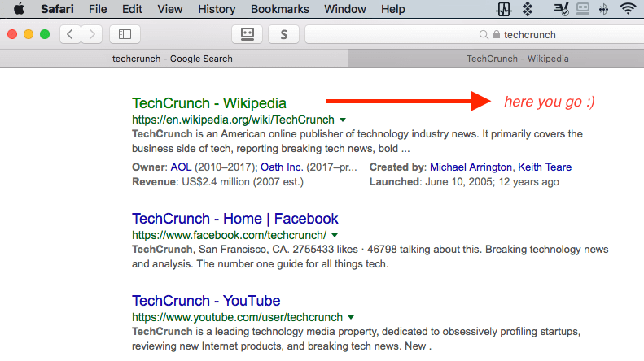The height and width of the screenshot is (361, 644).
Task: Go forward to the next page
Action: tap(91, 34)
